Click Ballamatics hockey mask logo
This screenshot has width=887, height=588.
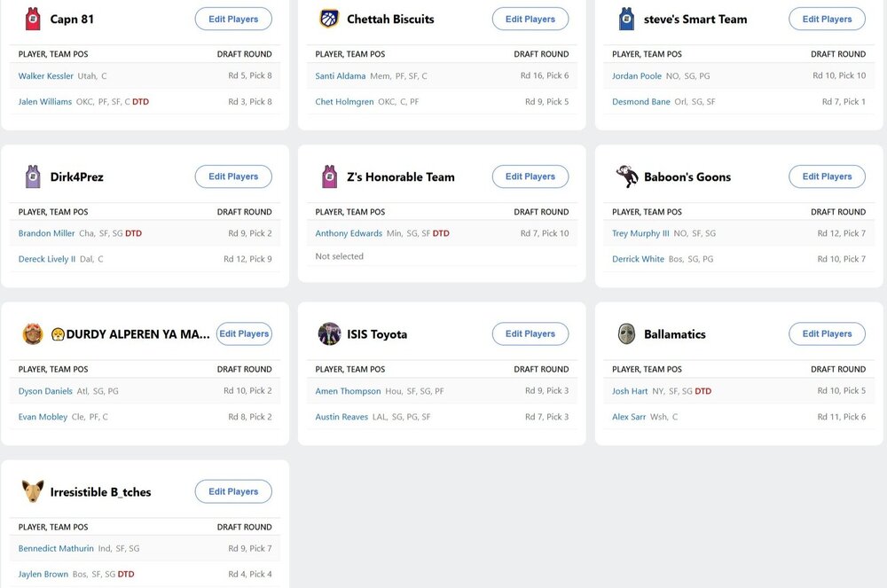(x=627, y=334)
